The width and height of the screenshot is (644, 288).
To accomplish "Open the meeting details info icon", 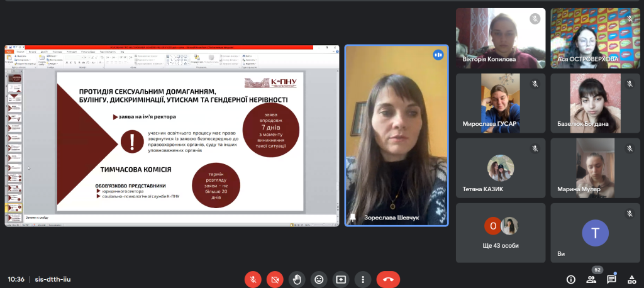I will [x=571, y=279].
